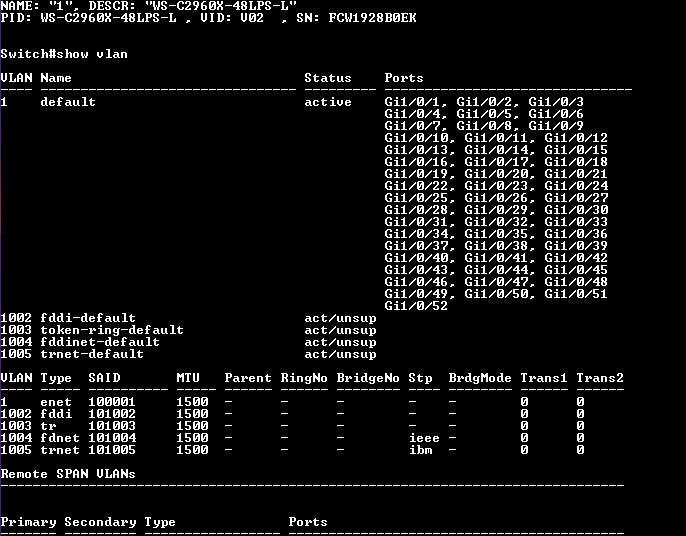The width and height of the screenshot is (686, 536).
Task: Click act/unsup status of fddi-default
Action: (340, 318)
